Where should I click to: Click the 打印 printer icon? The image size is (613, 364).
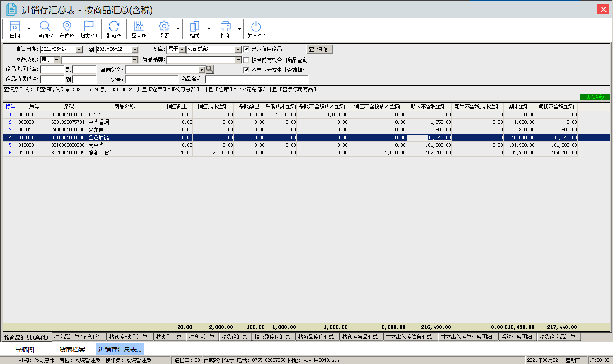click(225, 27)
